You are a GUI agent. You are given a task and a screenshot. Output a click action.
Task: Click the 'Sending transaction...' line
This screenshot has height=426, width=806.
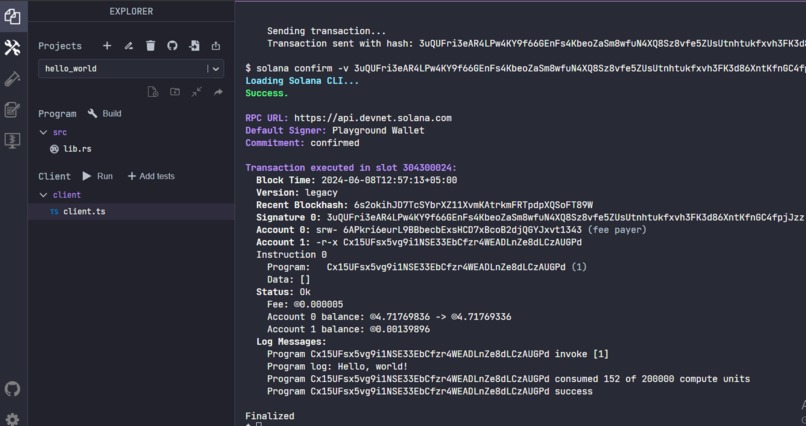click(x=326, y=31)
